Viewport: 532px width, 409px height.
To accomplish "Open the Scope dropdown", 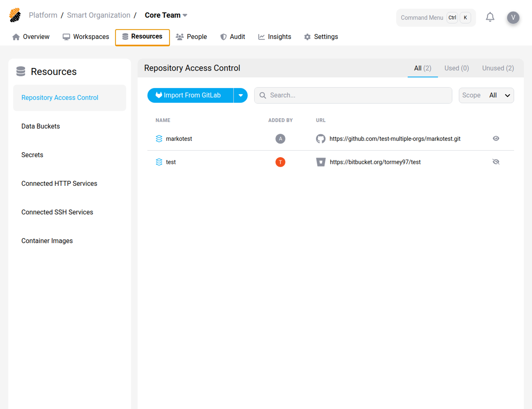I will click(x=486, y=95).
